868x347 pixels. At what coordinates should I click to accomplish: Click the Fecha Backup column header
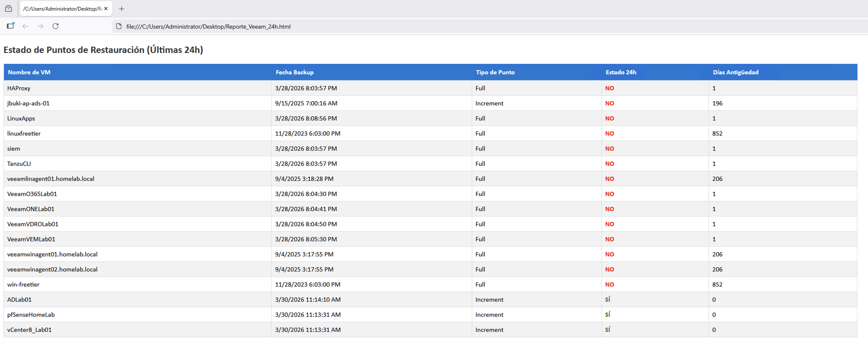pos(294,72)
